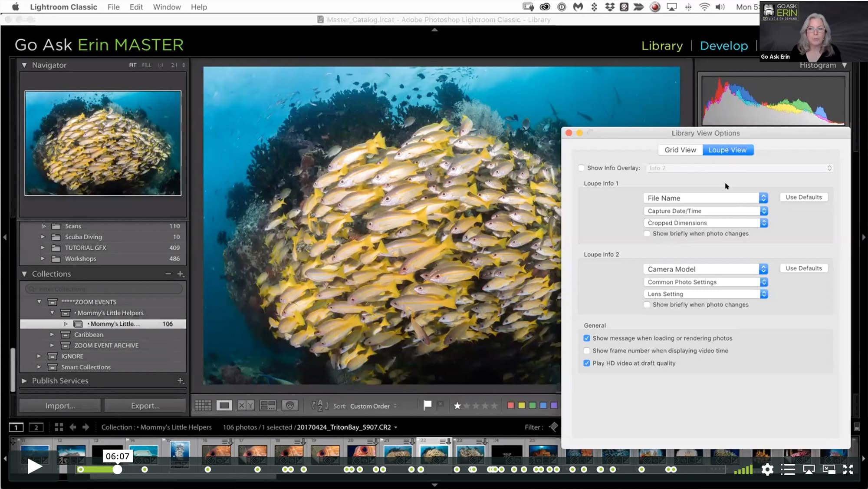Uncheck Play HD video at draft quality
Screen dimensions: 868x489
[x=587, y=363]
